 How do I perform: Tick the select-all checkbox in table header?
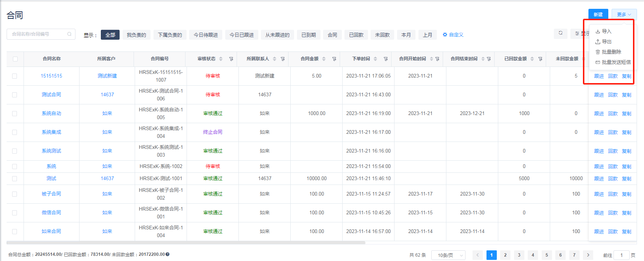click(x=15, y=59)
